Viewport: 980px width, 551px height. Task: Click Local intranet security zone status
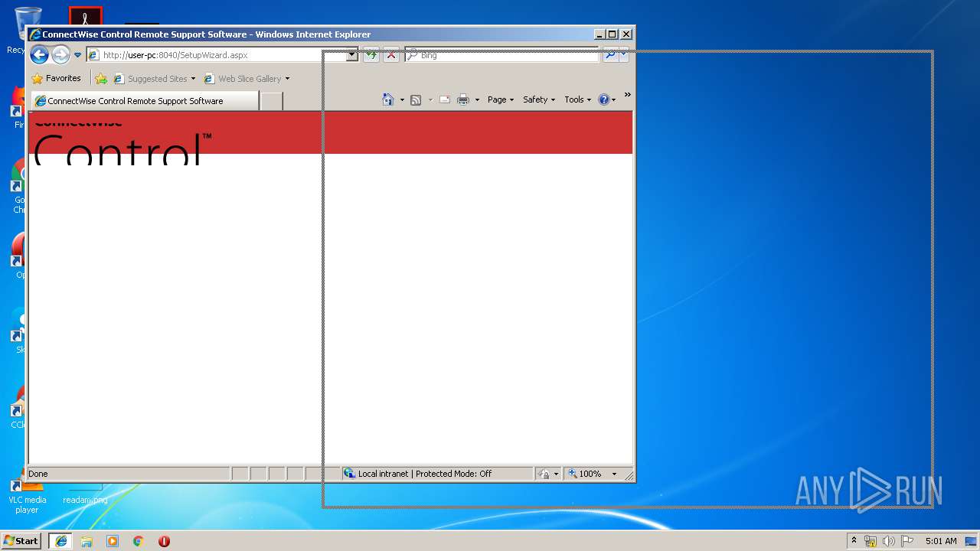pos(436,474)
